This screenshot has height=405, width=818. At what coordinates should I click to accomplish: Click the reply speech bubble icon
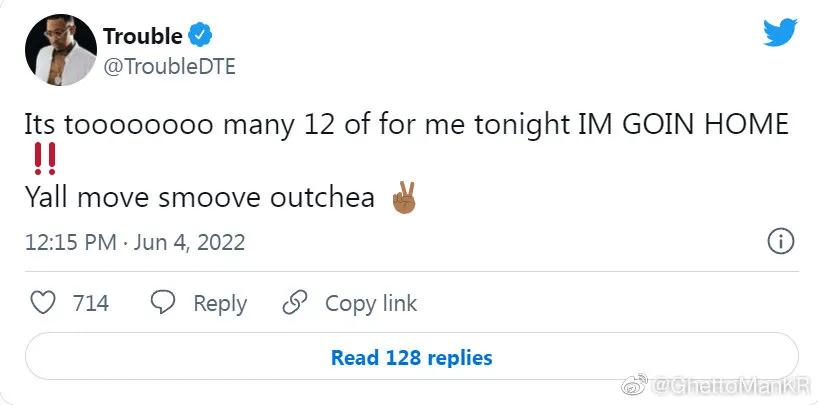pos(163,303)
